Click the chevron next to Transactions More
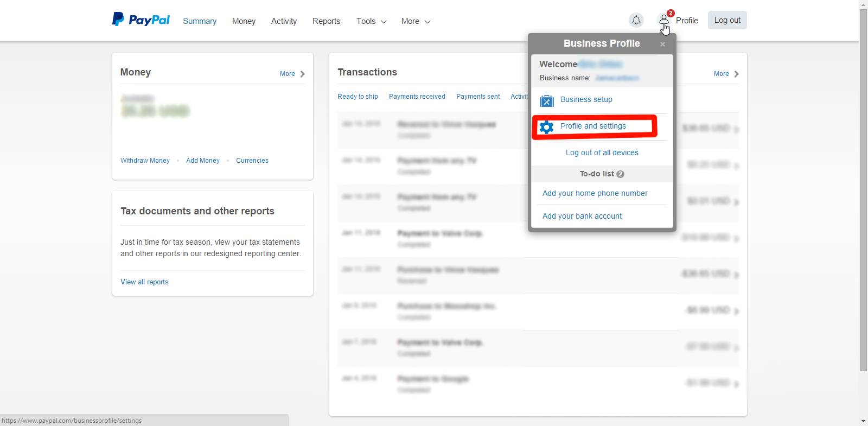This screenshot has height=426, width=868. [x=736, y=74]
